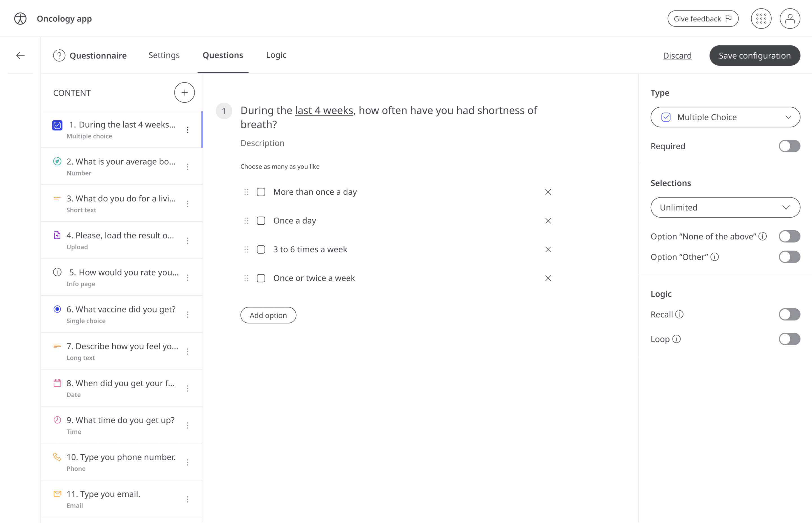The height and width of the screenshot is (523, 812).
Task: Click info icon beside Recall
Action: pyautogui.click(x=679, y=314)
